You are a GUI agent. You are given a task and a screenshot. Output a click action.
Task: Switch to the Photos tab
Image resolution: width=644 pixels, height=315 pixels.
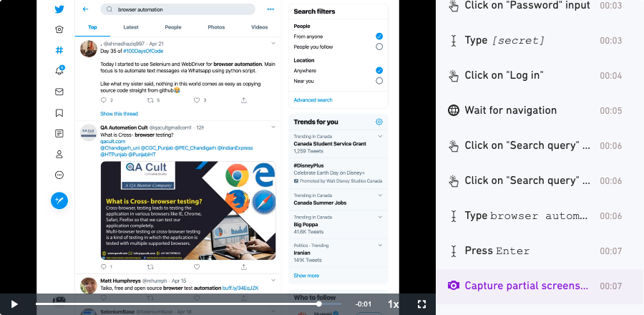coord(216,27)
